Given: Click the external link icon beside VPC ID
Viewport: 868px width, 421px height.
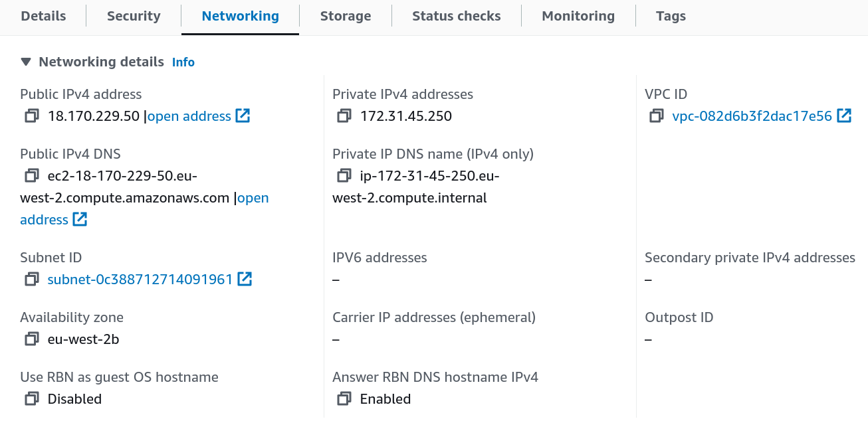Looking at the screenshot, I should coord(845,115).
